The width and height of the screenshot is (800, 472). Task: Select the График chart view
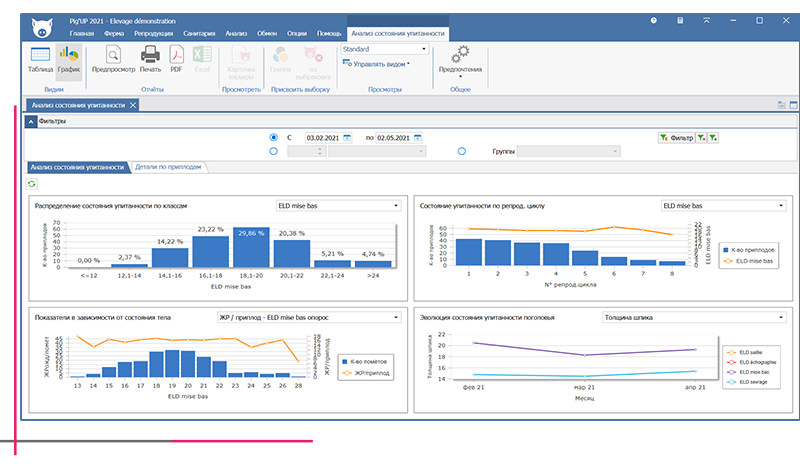click(x=69, y=60)
